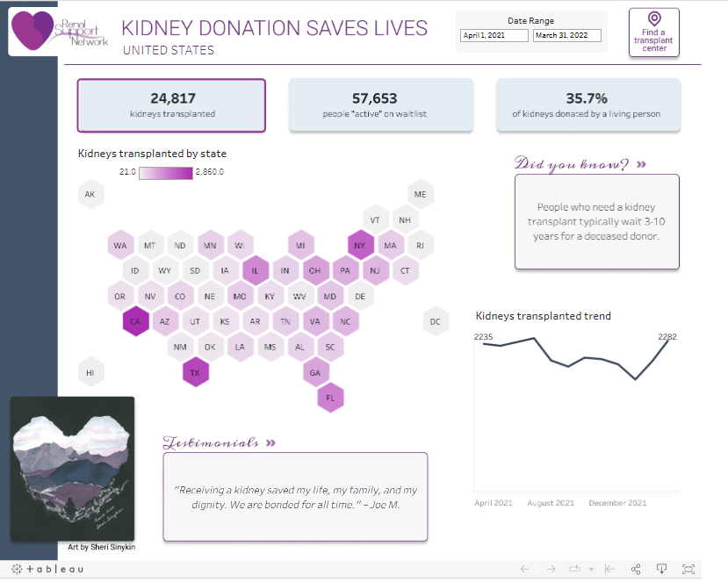The width and height of the screenshot is (728, 582).
Task: Enter full screen mode
Action: click(x=688, y=569)
